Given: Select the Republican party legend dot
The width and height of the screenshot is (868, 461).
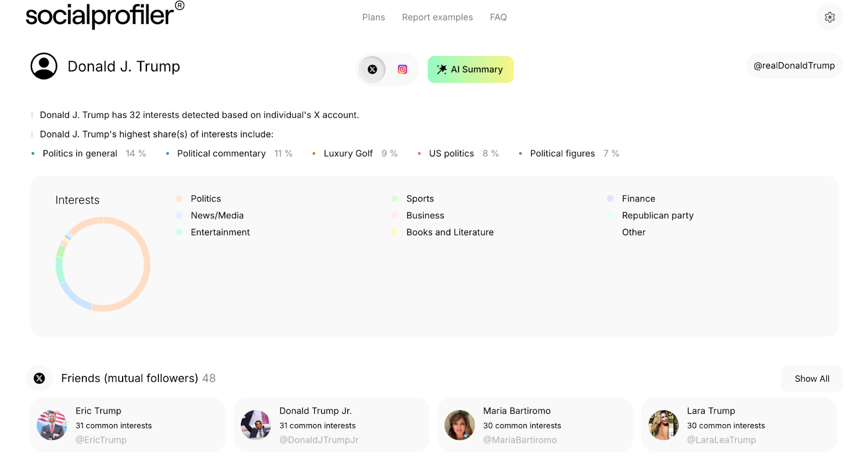Looking at the screenshot, I should 610,216.
